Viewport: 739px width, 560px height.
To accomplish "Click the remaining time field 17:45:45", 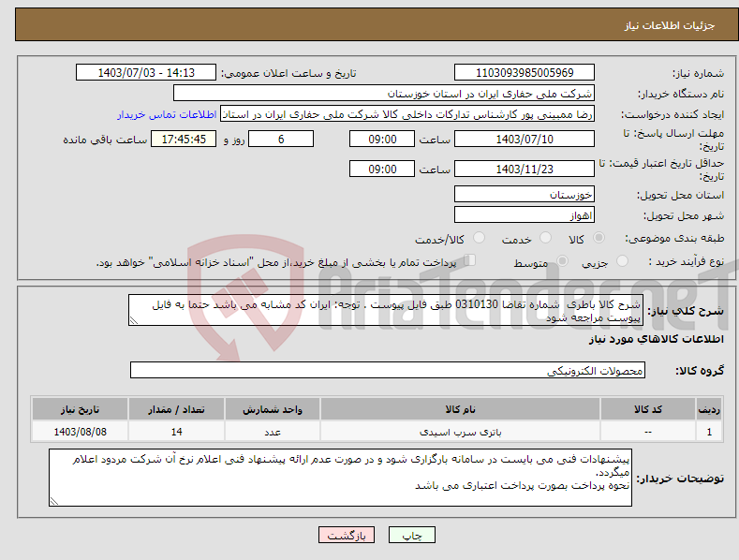I will (184, 139).
